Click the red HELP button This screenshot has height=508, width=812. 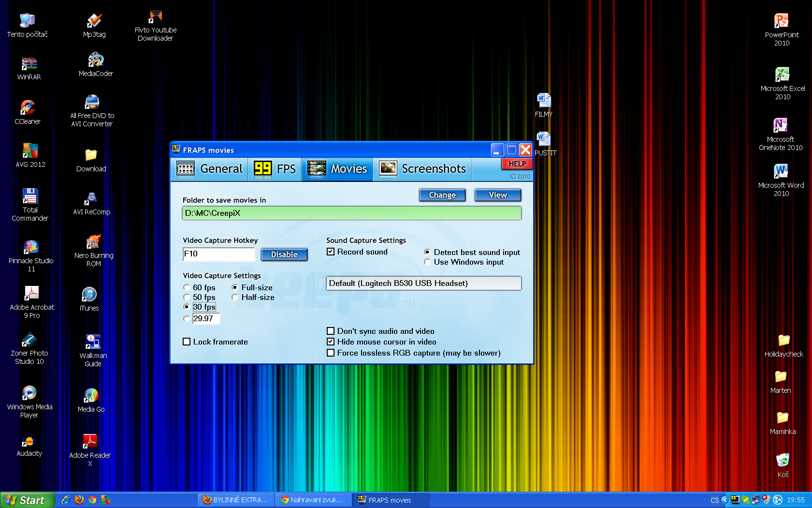(x=517, y=164)
